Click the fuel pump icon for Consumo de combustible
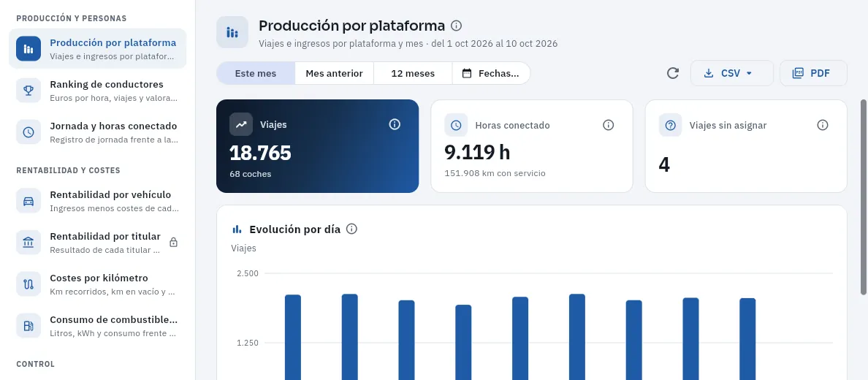This screenshot has height=380, width=868. point(28,326)
